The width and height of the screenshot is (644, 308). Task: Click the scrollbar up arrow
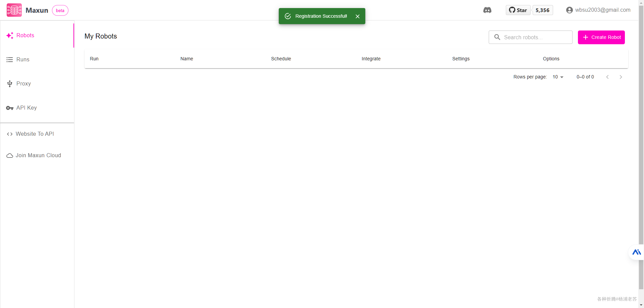tap(641, 2)
